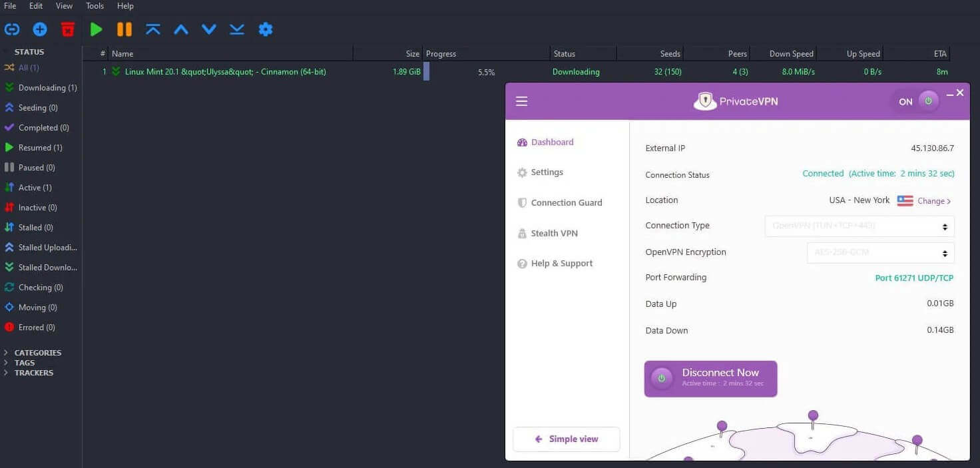Image resolution: width=980 pixels, height=468 pixels.
Task: Sort by Down Speed column header
Action: pos(783,54)
